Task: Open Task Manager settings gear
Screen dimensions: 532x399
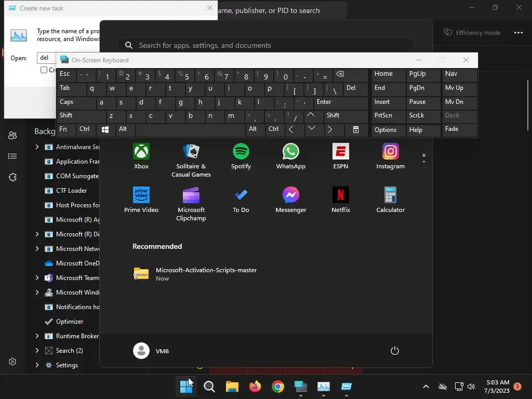Action: coord(12,362)
